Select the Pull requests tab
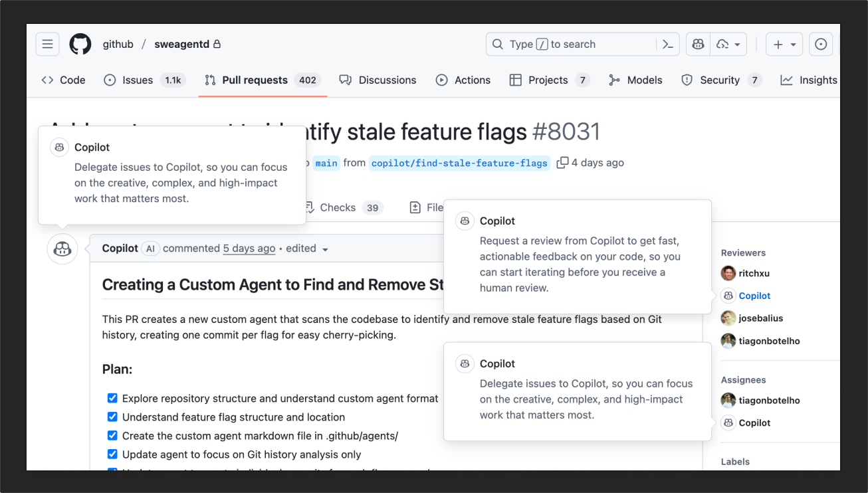Screen dimensions: 868x493 [x=263, y=80]
